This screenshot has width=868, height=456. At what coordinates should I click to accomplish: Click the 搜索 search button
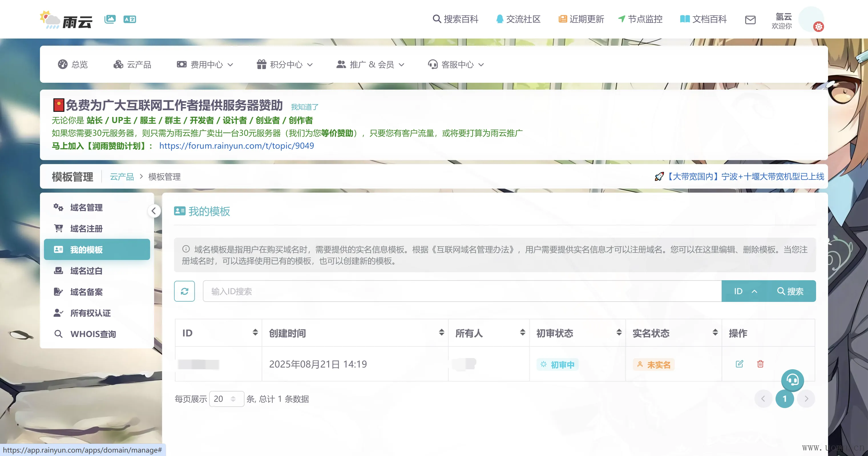(790, 291)
